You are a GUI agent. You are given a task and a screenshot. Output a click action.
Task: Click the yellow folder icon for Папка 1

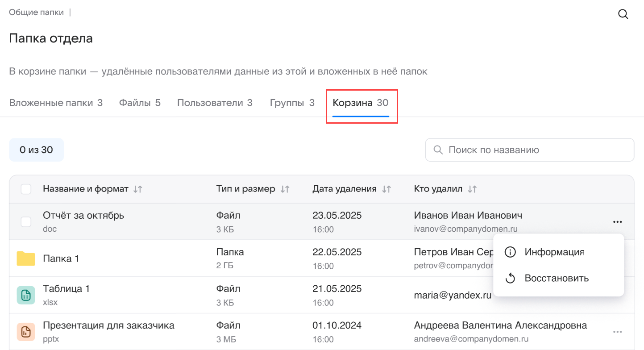(x=26, y=258)
